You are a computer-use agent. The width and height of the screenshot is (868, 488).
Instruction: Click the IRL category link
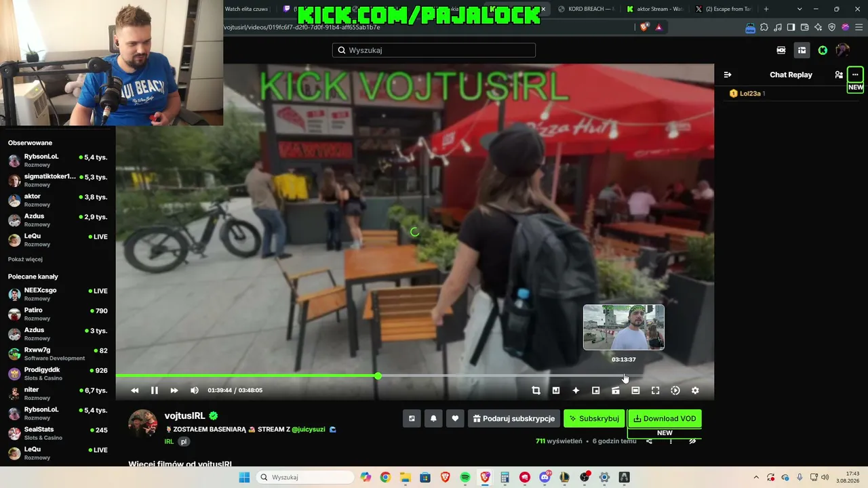[169, 441]
